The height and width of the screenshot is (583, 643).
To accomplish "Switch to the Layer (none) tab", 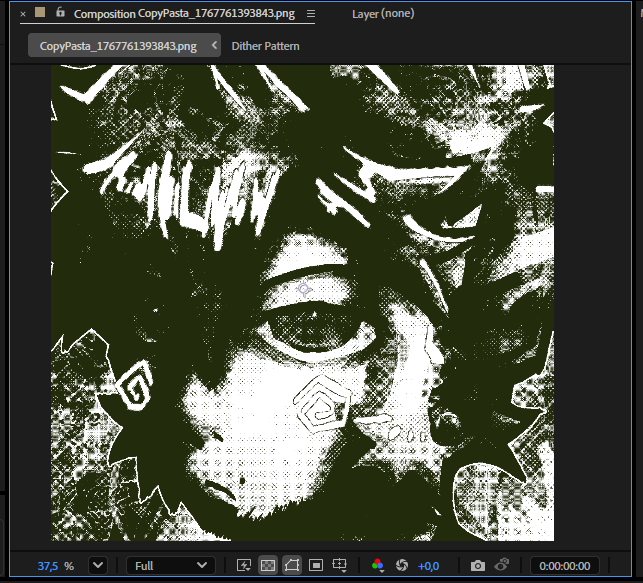I will click(383, 14).
